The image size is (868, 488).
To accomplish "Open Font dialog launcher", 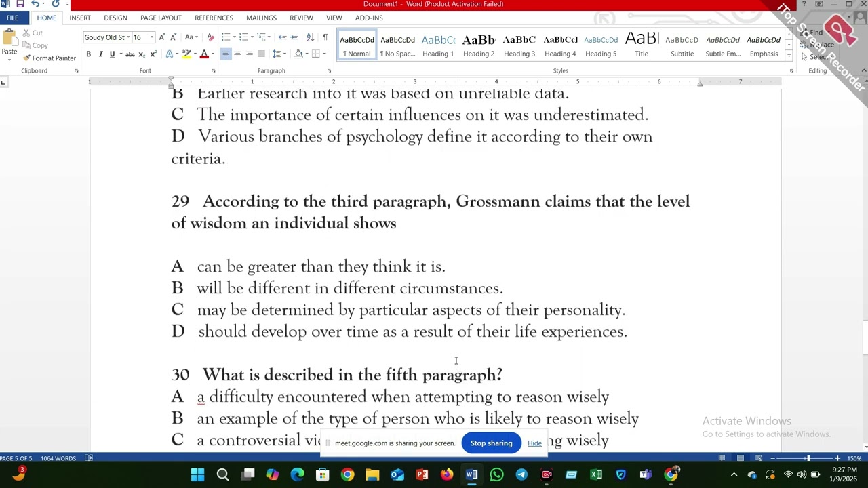I will [214, 71].
